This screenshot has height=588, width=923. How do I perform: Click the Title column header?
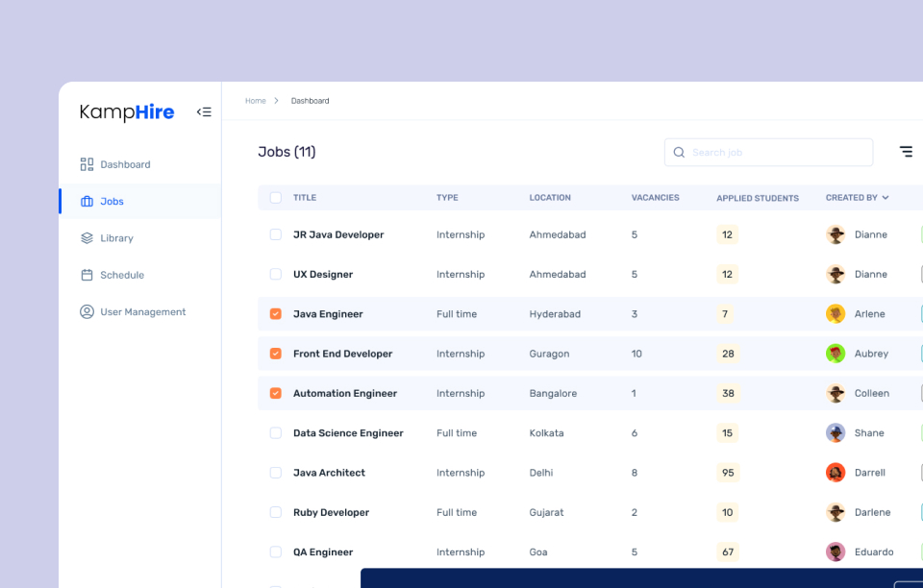point(305,198)
